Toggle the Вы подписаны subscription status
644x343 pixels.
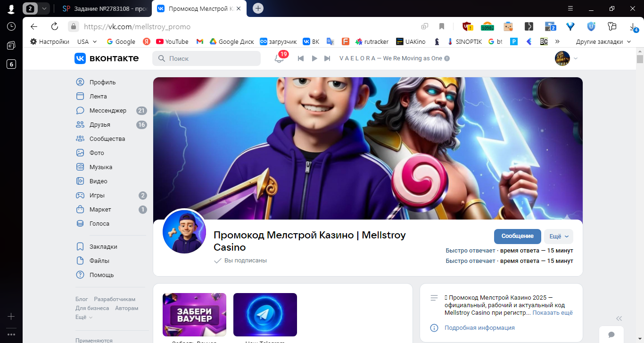click(240, 261)
